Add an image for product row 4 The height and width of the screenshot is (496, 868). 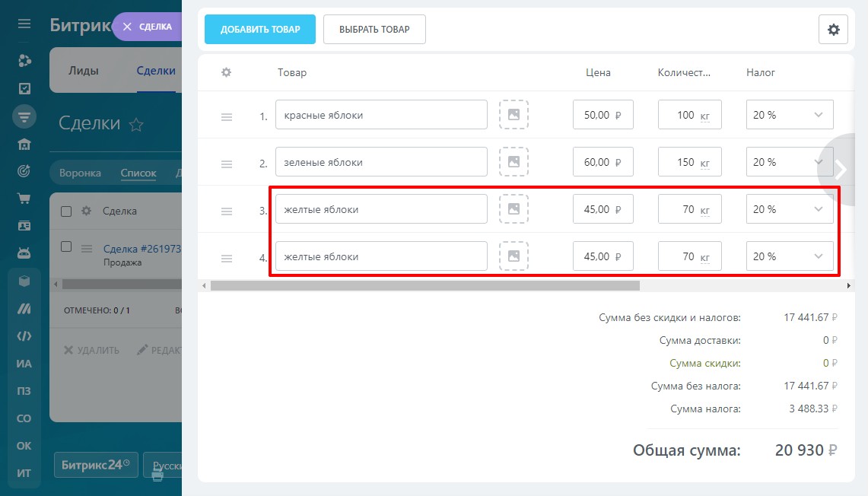513,256
